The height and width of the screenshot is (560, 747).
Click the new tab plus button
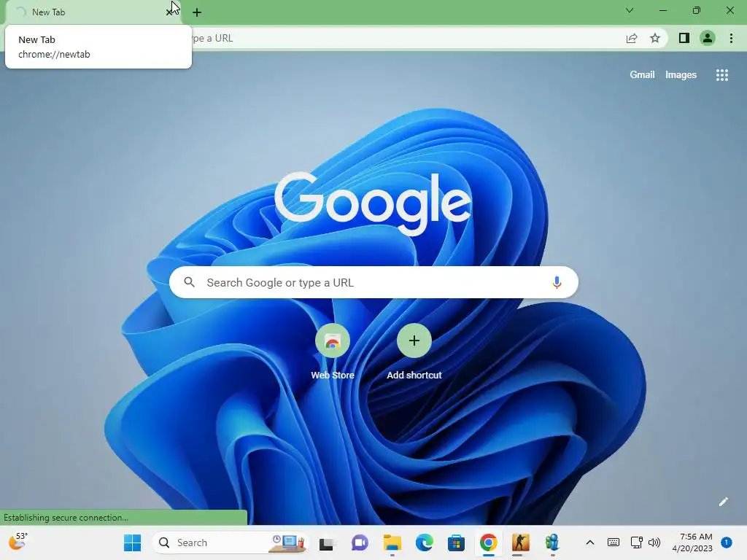(x=197, y=12)
